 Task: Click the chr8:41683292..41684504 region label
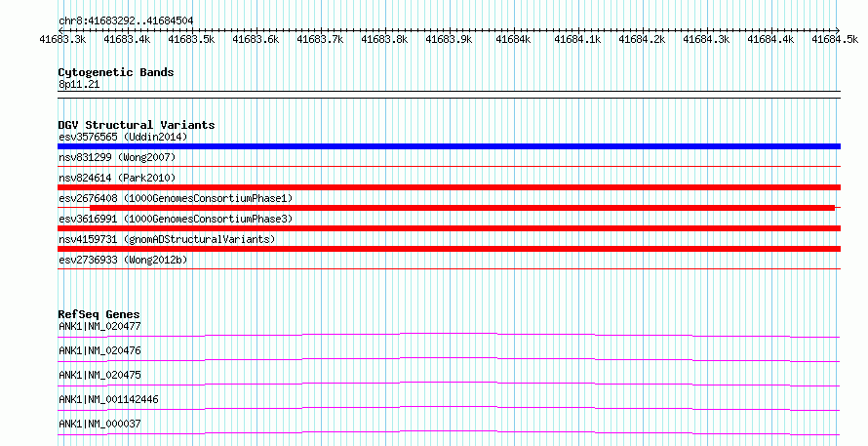(x=126, y=21)
